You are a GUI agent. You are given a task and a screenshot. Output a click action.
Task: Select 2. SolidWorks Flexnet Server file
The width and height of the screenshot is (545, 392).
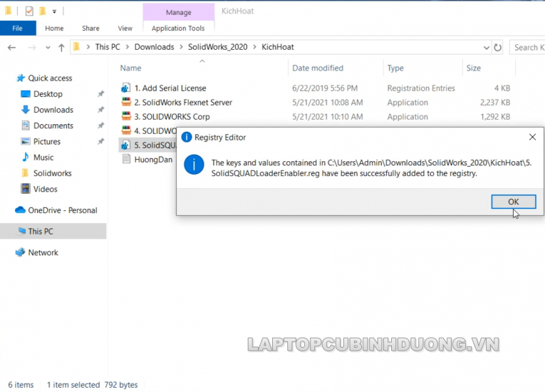183,102
